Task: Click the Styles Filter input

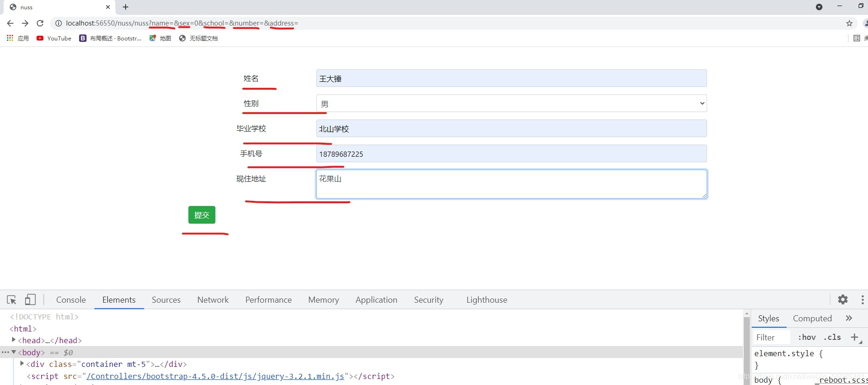Action: pyautogui.click(x=772, y=338)
